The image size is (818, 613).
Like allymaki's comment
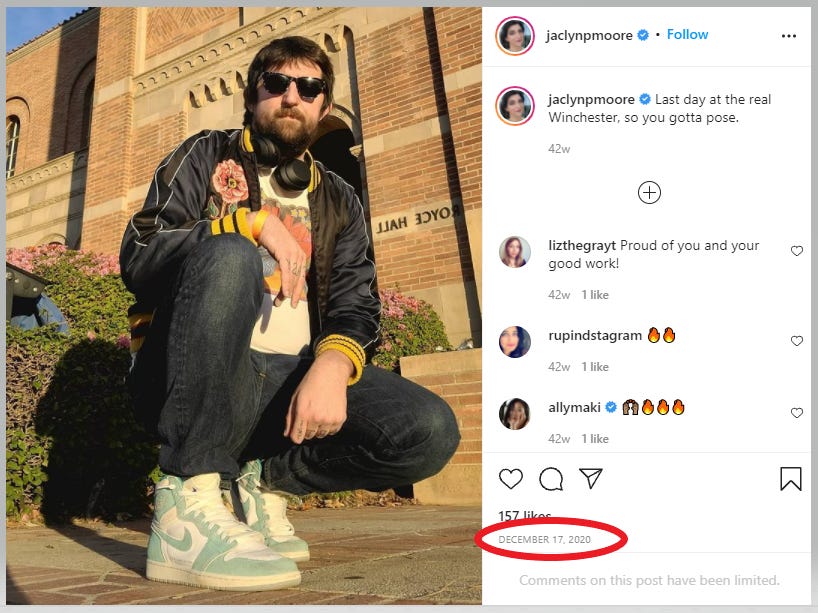(x=797, y=413)
